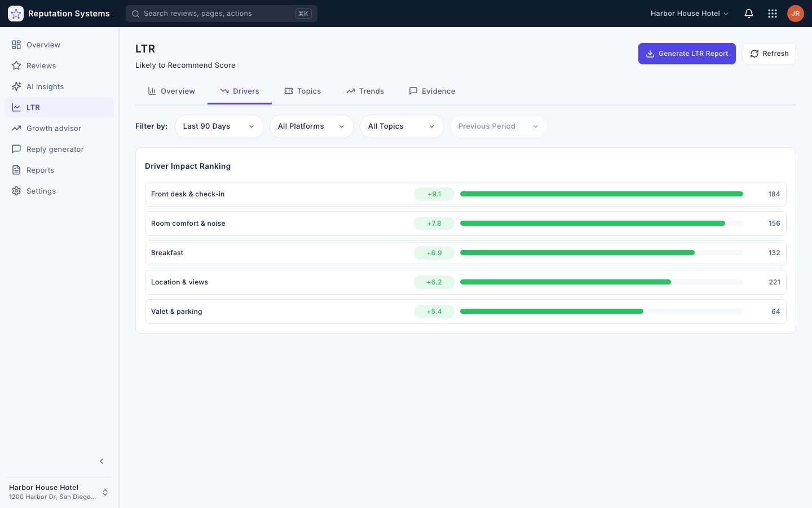
Task: Click the downward trend icon on Drivers tab
Action: click(x=224, y=91)
